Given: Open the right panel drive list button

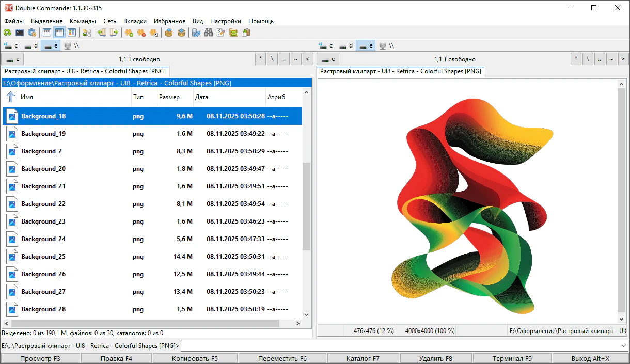Looking at the screenshot, I should 327,59.
